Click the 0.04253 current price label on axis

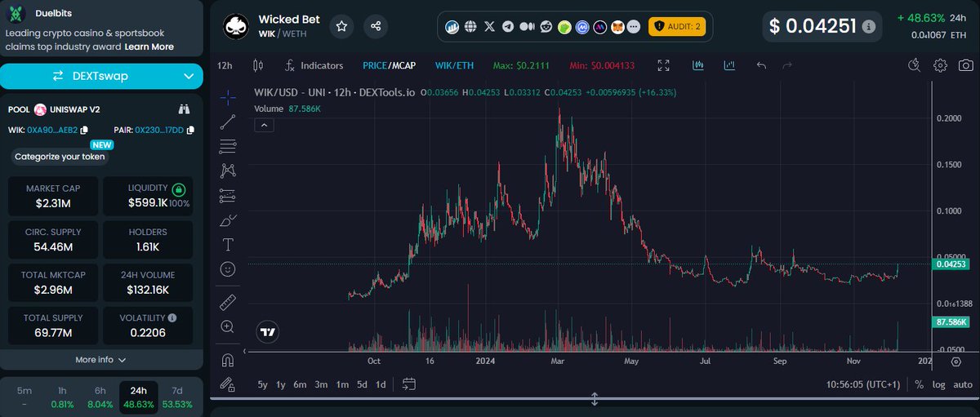pos(951,264)
